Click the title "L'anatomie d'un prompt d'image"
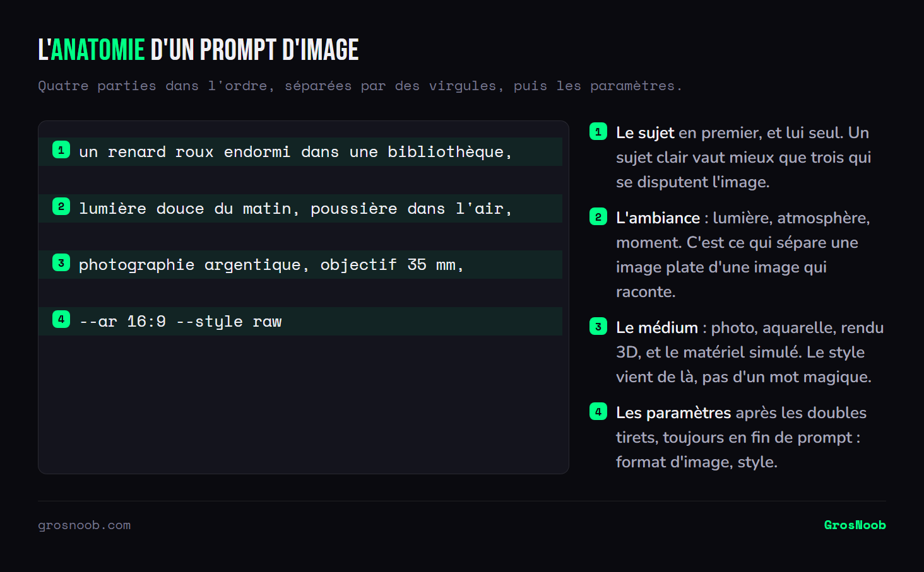The image size is (924, 572). (x=198, y=50)
